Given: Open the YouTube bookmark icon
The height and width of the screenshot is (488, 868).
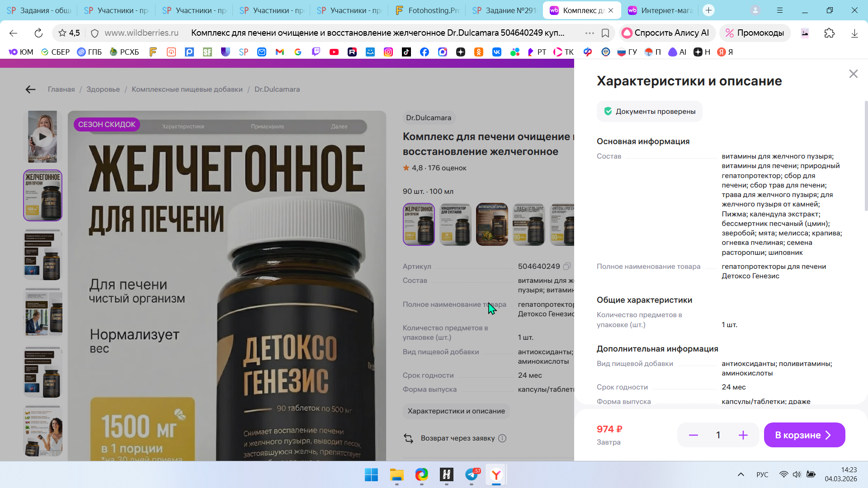Looking at the screenshot, I should tap(334, 52).
